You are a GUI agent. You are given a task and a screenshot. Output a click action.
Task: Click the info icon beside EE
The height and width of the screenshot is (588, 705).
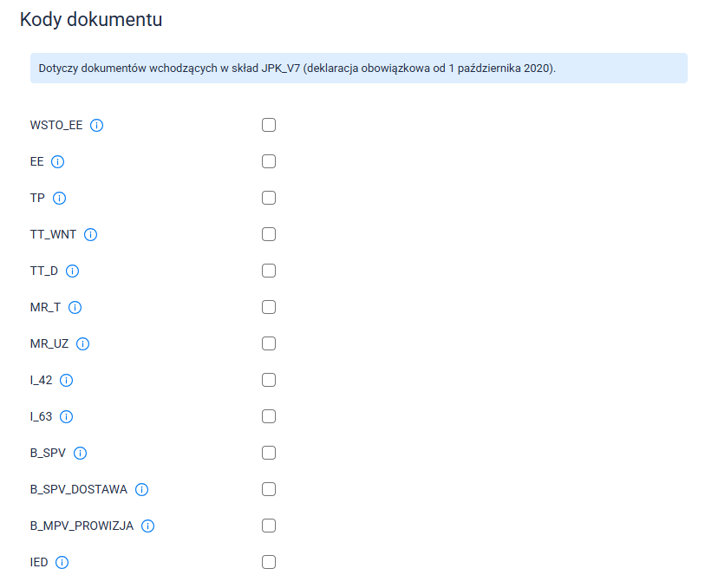pos(58,161)
